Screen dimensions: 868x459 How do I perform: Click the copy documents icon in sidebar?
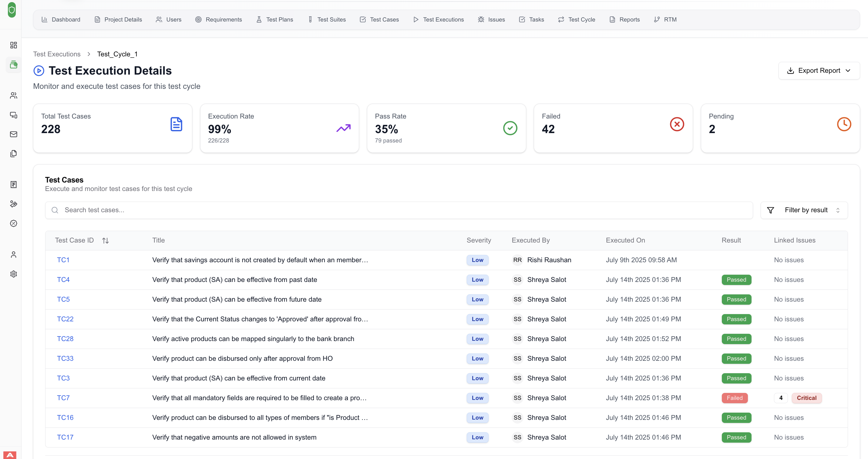coord(13,154)
